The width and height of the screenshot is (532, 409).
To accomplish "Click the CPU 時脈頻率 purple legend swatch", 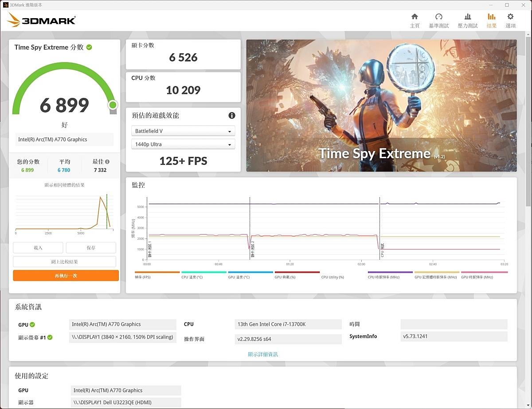I will point(390,272).
